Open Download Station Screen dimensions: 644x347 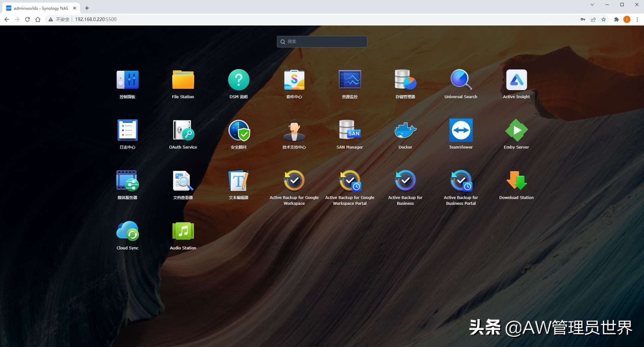(516, 181)
